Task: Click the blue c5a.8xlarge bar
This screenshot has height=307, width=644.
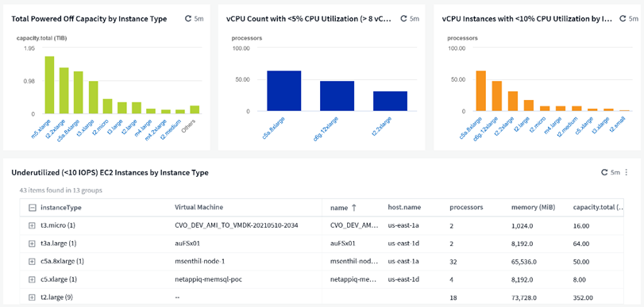Action: pyautogui.click(x=283, y=90)
